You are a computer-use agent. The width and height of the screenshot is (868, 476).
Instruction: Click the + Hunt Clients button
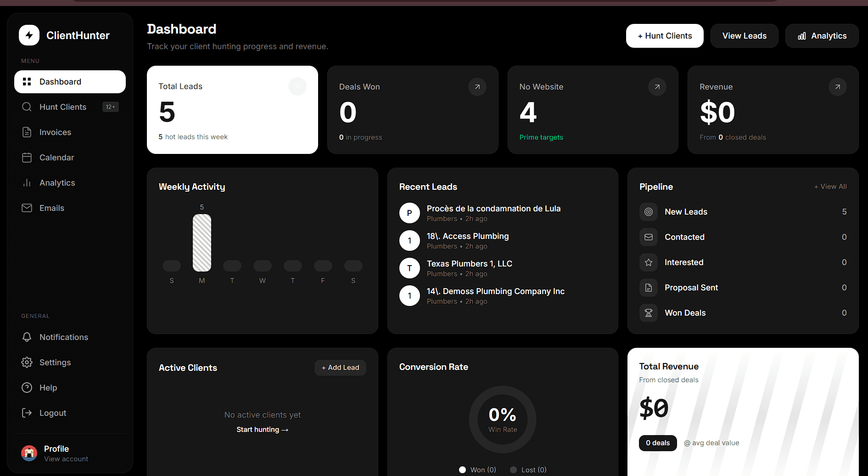pos(664,35)
